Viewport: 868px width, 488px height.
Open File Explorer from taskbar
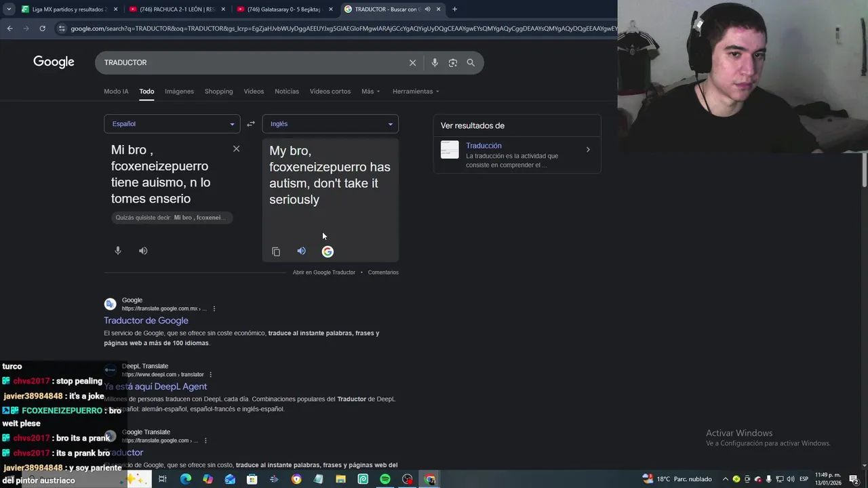(340, 479)
